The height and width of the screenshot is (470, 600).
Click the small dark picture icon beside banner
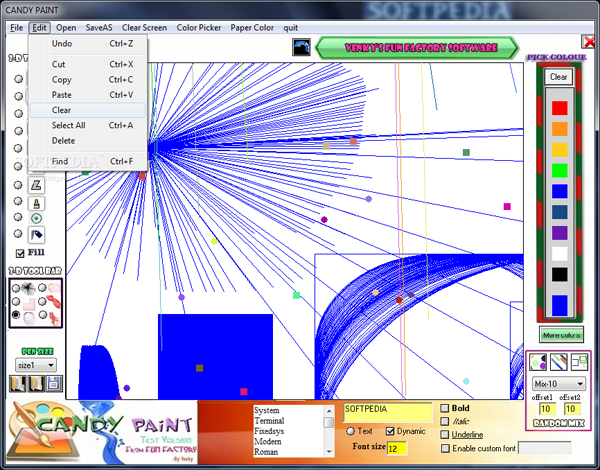tap(301, 47)
